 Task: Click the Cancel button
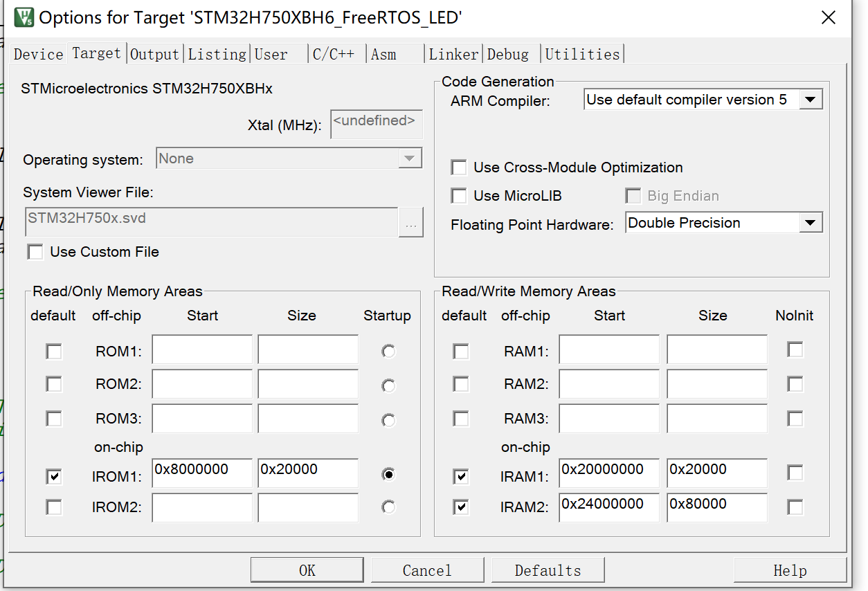[x=427, y=570]
